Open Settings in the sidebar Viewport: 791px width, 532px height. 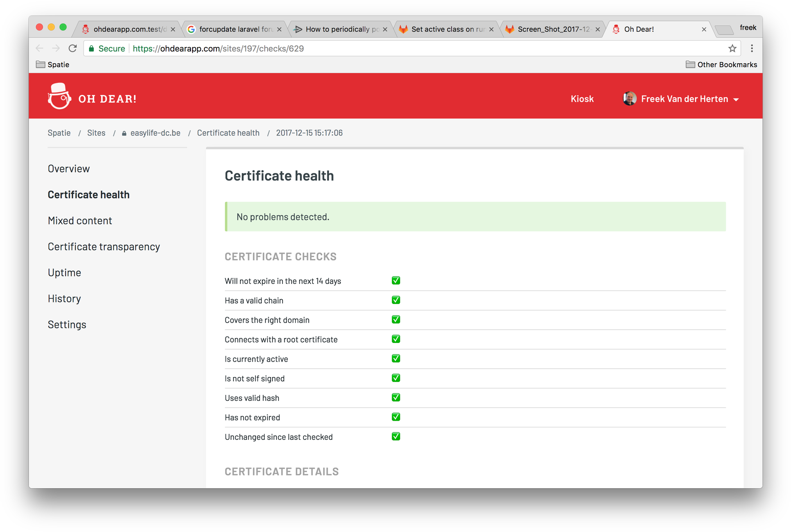pyautogui.click(x=67, y=324)
